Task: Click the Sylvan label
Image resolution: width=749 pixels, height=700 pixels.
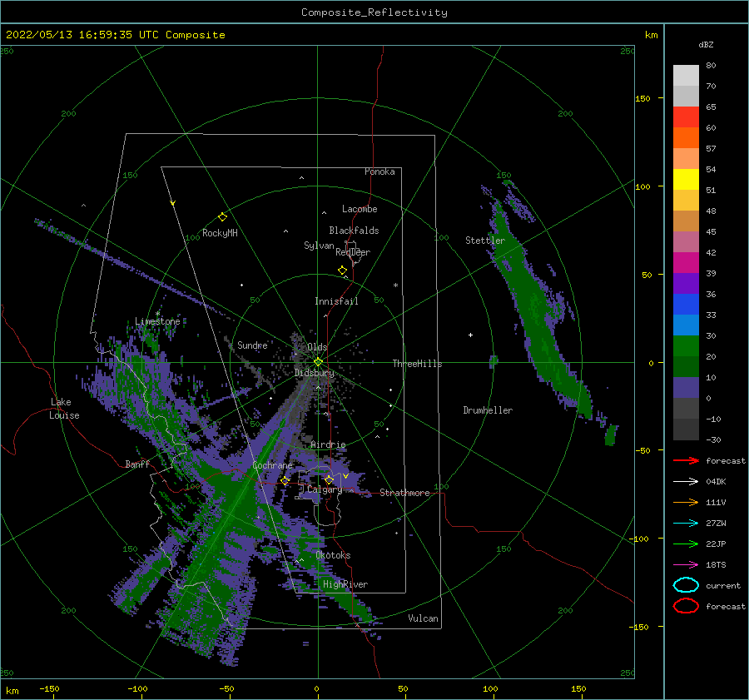Action: (x=319, y=246)
